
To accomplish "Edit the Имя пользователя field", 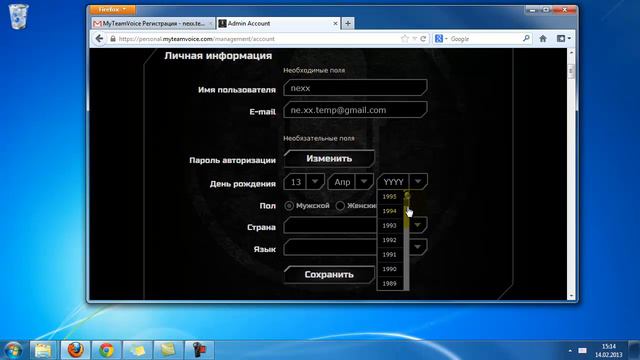I will tap(355, 88).
